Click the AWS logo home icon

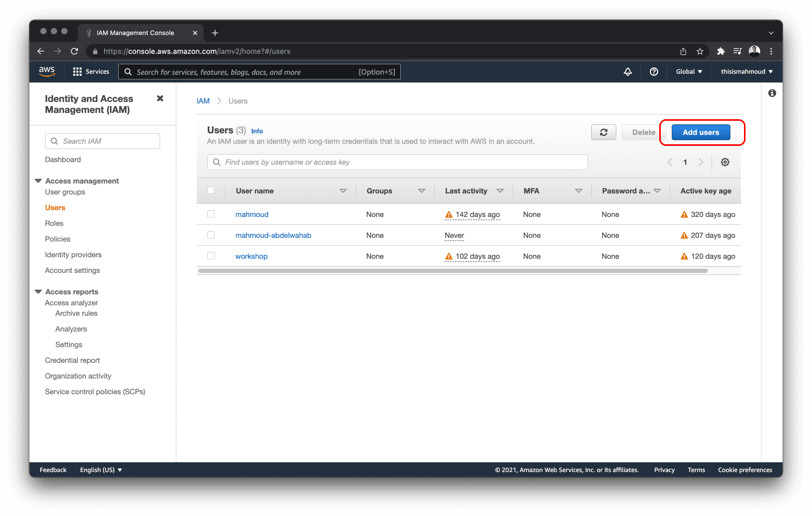coord(47,72)
